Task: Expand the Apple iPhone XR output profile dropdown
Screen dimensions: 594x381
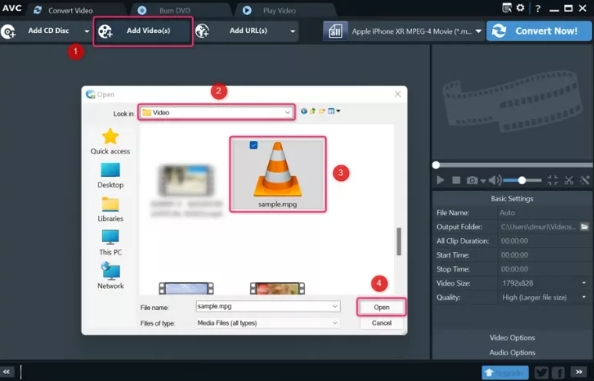Action: [x=478, y=31]
